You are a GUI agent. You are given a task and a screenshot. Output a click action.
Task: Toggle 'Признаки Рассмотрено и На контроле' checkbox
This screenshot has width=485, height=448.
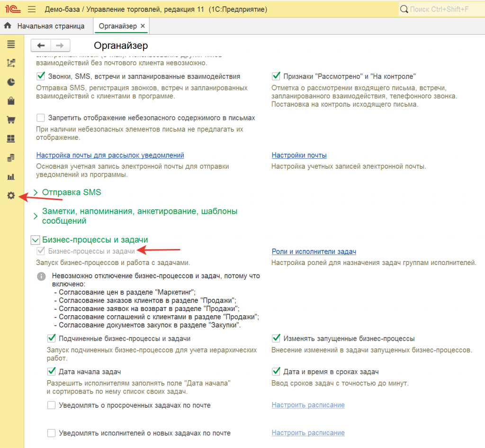(276, 76)
